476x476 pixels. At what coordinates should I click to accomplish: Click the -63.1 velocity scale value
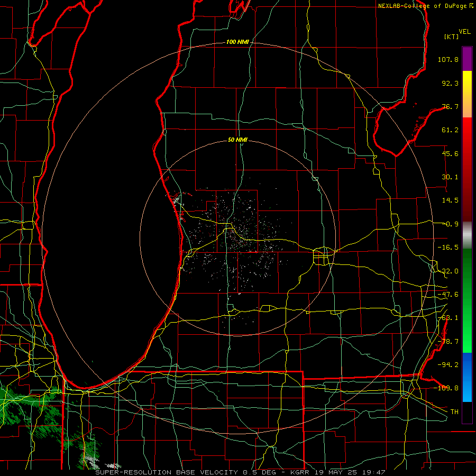448,318
